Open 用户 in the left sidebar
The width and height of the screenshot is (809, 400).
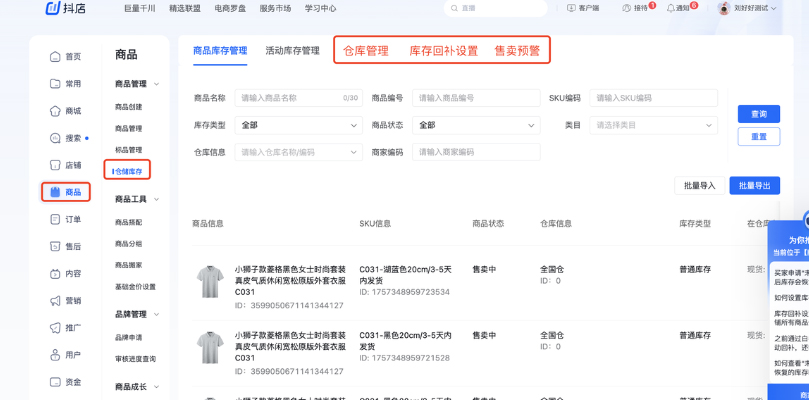click(66, 355)
